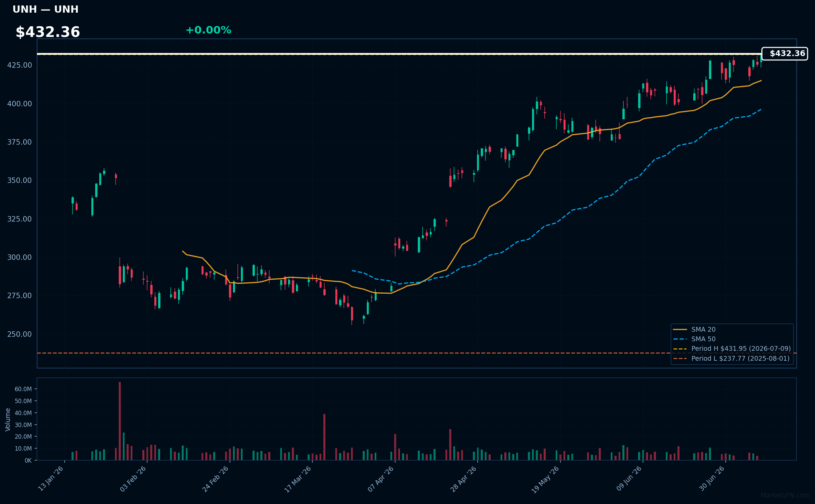
Task: Click the 13 Jan '26 date label
Action: point(51,479)
